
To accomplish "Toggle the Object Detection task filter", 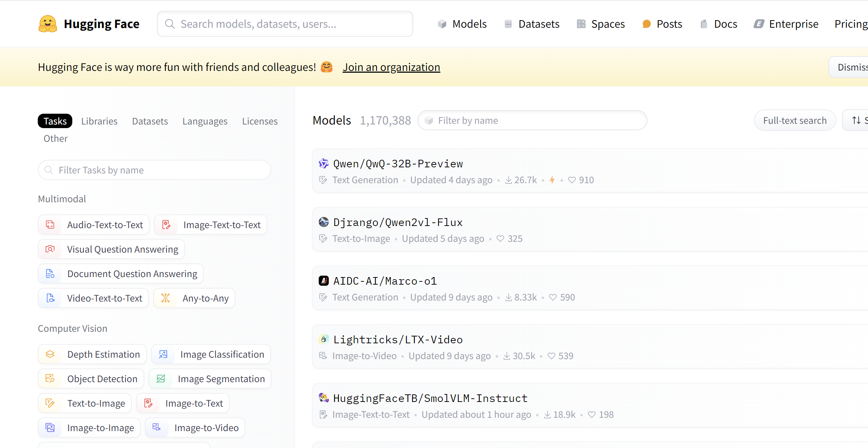I will coord(91,379).
